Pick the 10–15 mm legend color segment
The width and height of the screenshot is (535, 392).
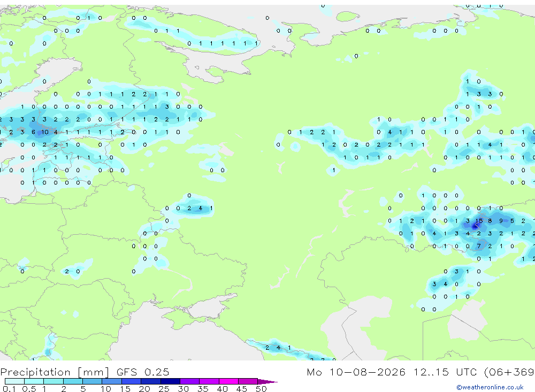coord(112,381)
